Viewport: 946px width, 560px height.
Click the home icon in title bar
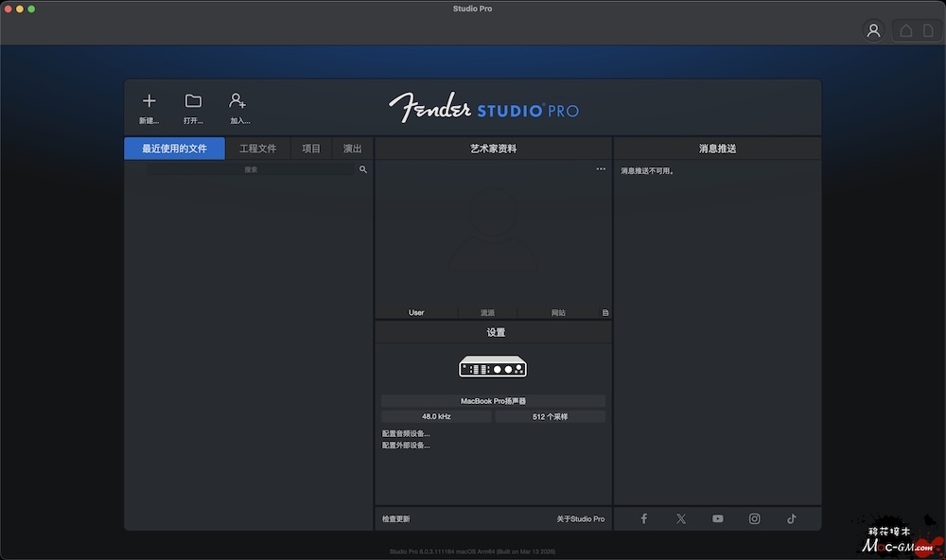coord(905,30)
